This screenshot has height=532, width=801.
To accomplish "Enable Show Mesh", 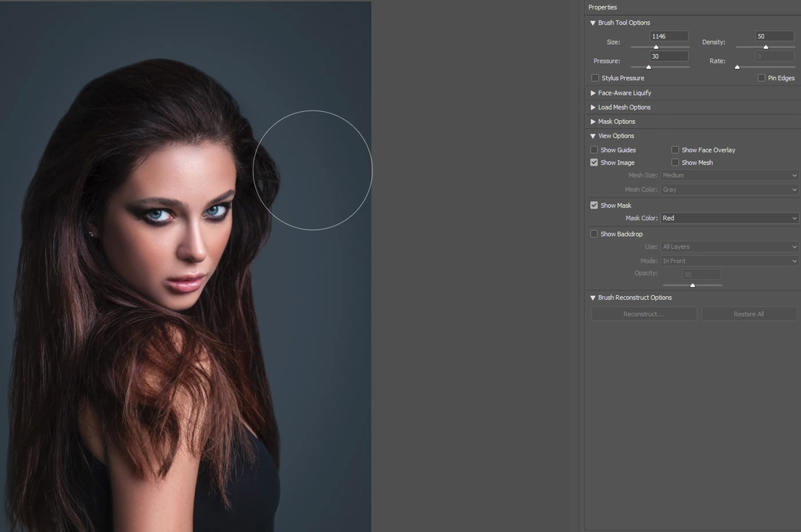I will pos(675,162).
